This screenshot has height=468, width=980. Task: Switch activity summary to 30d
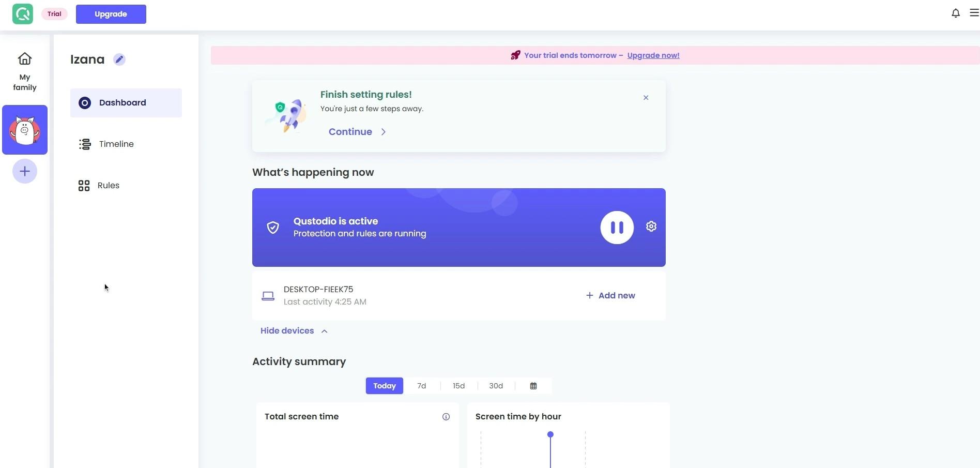pos(496,386)
